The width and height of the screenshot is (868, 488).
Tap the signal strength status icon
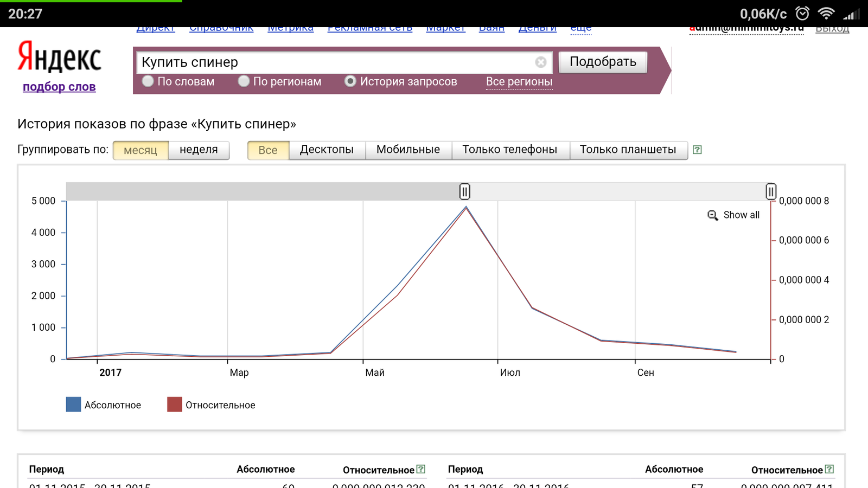coord(851,14)
